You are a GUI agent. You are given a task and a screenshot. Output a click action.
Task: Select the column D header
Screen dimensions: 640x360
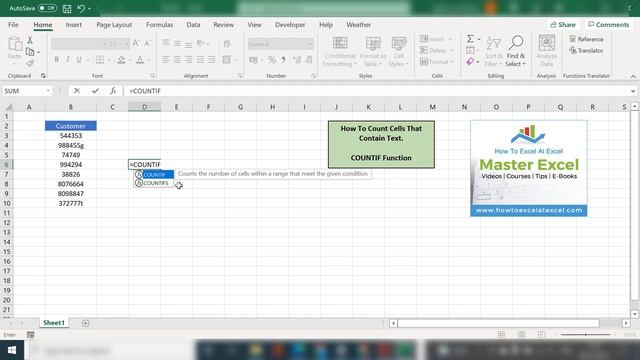pos(144,107)
